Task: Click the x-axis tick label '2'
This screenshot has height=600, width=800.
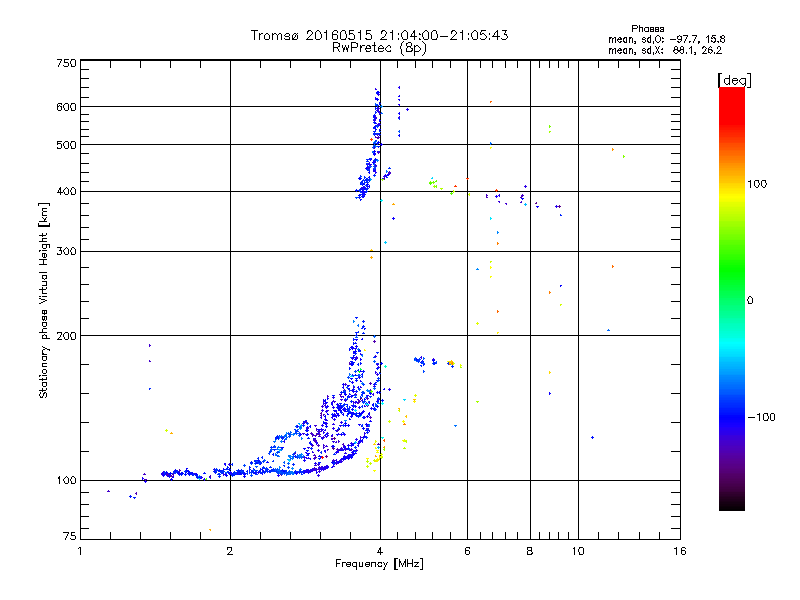Action: tap(230, 551)
